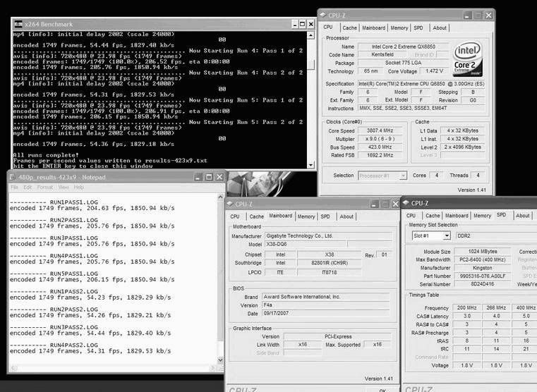Select Cache tab in SPD CPU-Z window
Screen dimensions: 537x392
point(433,216)
